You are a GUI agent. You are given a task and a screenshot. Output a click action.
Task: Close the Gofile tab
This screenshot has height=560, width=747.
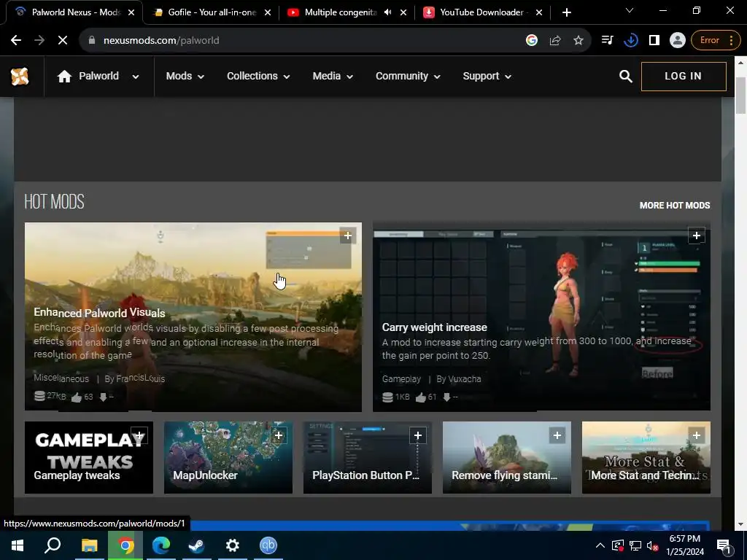(x=268, y=12)
